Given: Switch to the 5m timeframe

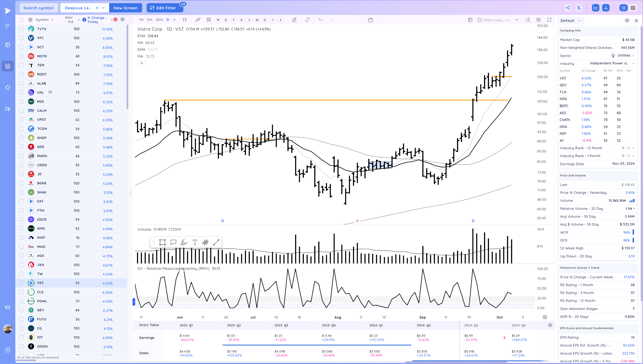Looking at the screenshot, I should point(149,19).
